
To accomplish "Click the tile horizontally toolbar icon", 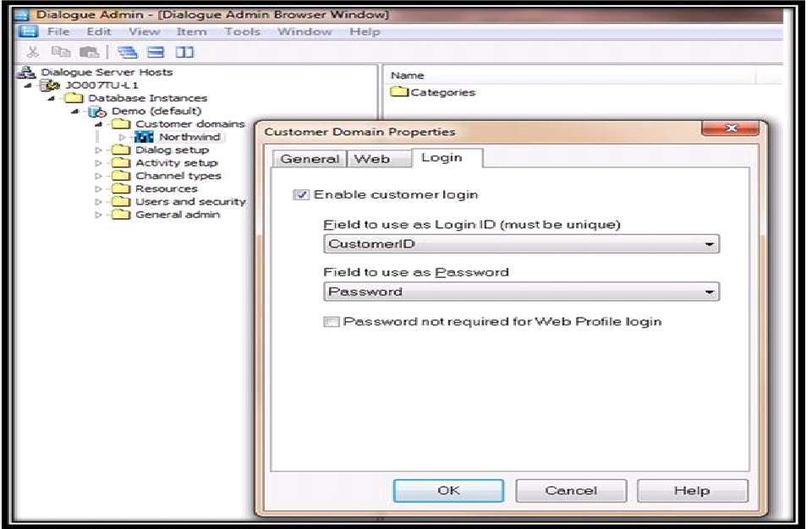I will (156, 52).
